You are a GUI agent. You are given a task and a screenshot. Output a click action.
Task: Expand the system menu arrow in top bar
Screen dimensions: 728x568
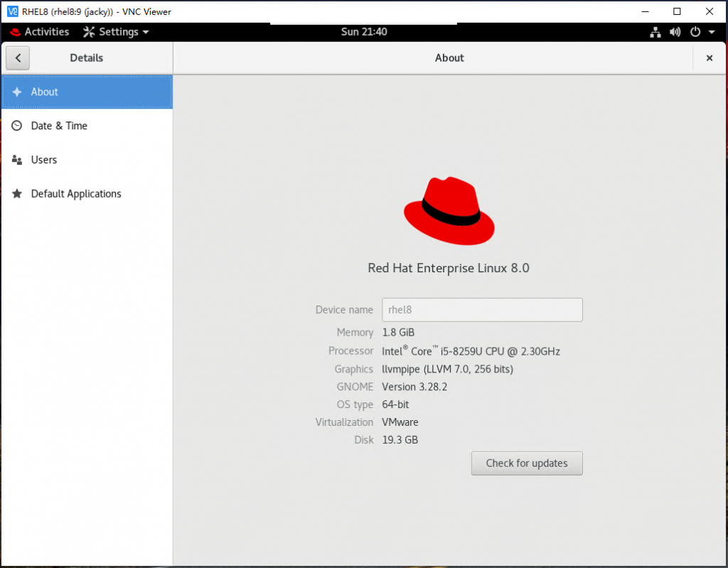(x=712, y=32)
